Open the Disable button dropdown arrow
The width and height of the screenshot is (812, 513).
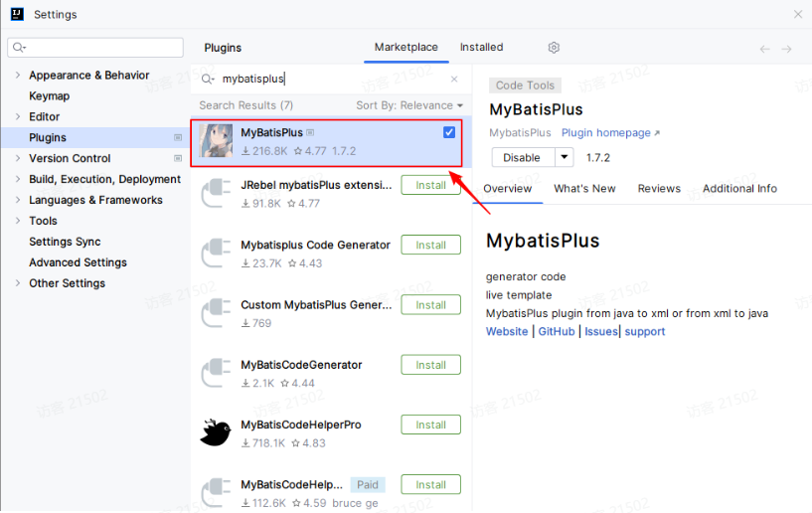click(x=565, y=157)
